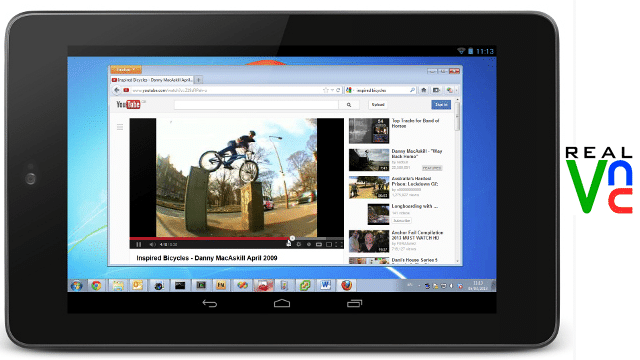Open the YouTube guide menu icon
Viewport: 640px width, 360px height.
click(x=120, y=127)
